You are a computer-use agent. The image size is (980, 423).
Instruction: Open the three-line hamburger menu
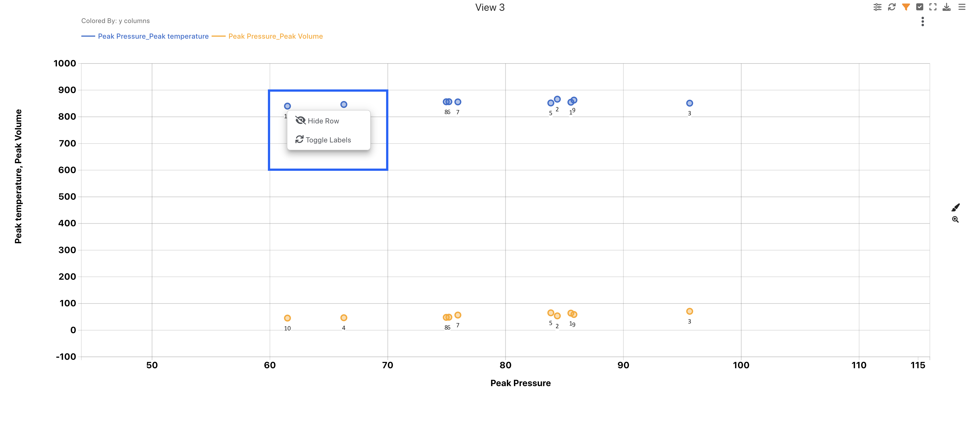tap(962, 7)
